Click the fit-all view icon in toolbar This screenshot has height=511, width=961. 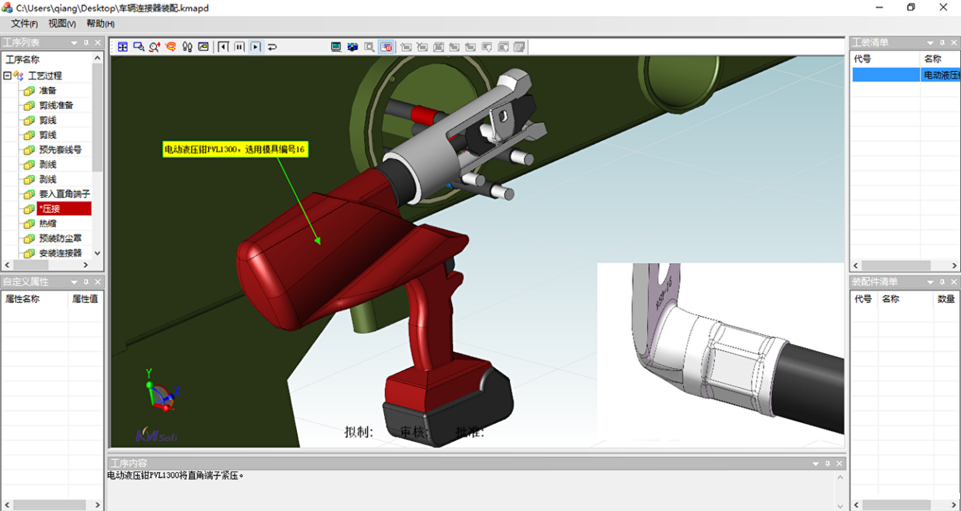coord(122,47)
